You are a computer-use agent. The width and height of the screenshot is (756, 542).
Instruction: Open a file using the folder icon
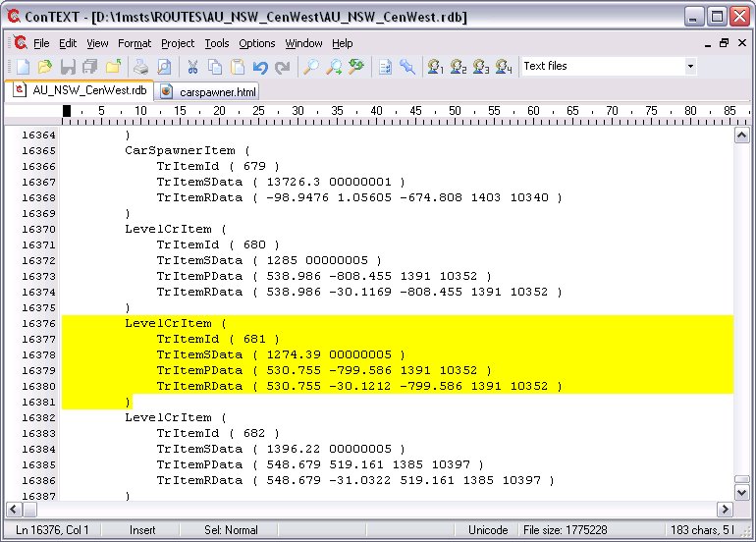(45, 67)
